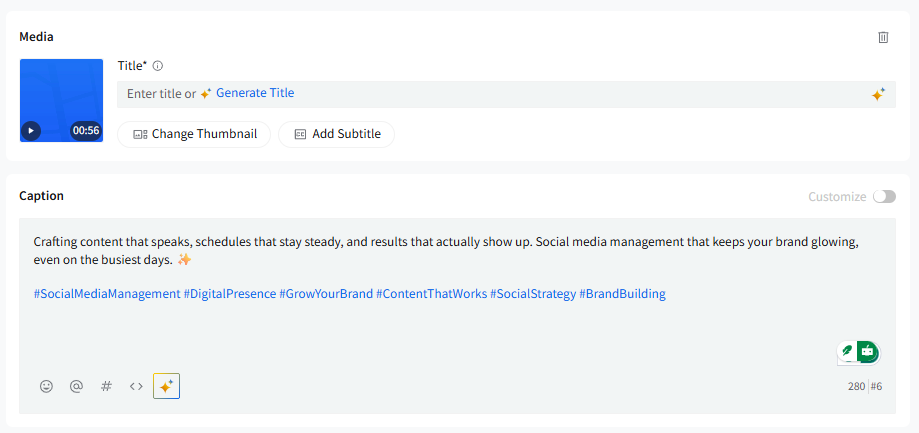Click the info icon next to Title
Viewport: 919px width, 433px height.
tap(158, 66)
